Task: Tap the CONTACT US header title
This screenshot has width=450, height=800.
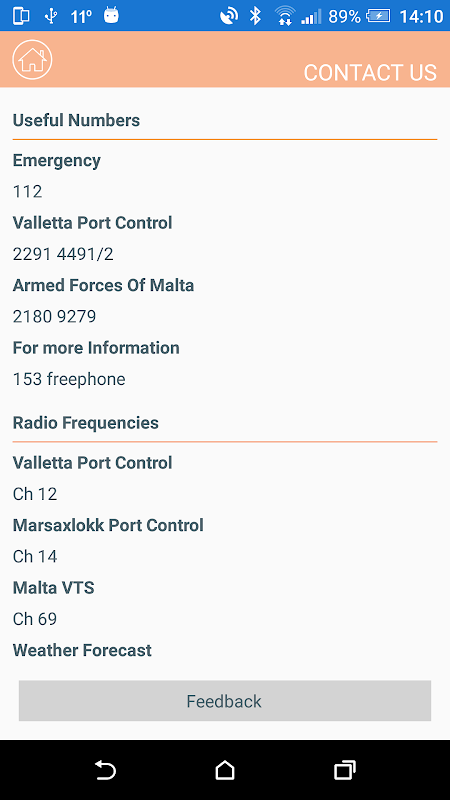Action: 370,72
